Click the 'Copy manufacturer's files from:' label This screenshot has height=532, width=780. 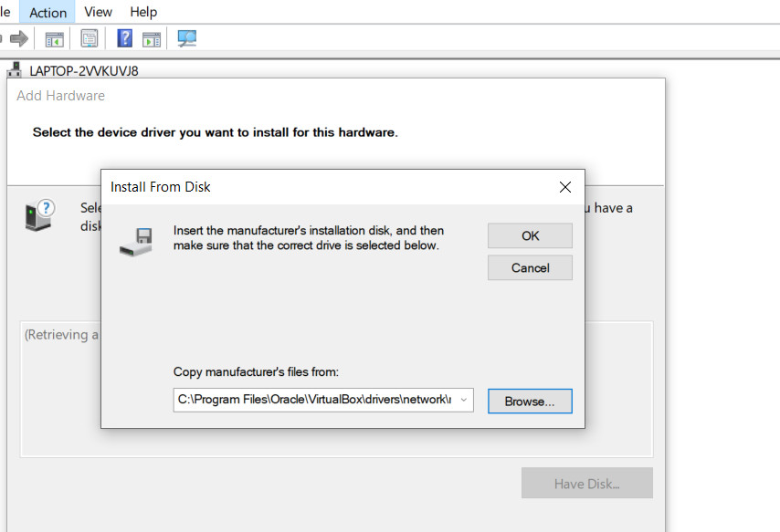256,372
